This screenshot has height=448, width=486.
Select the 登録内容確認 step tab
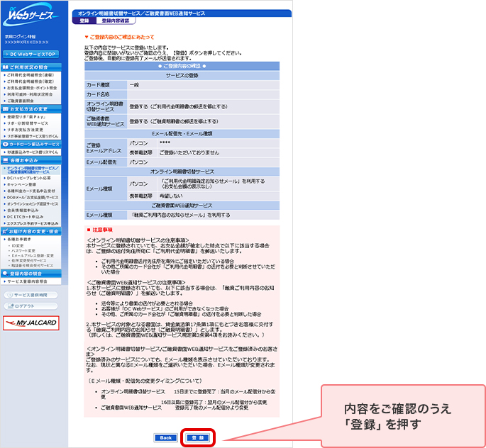click(116, 21)
